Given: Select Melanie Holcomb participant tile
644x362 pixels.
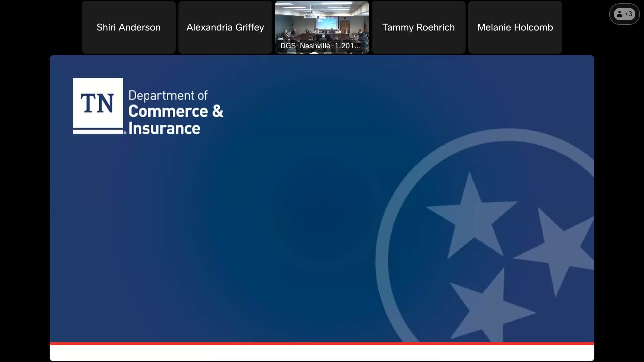Looking at the screenshot, I should [515, 27].
